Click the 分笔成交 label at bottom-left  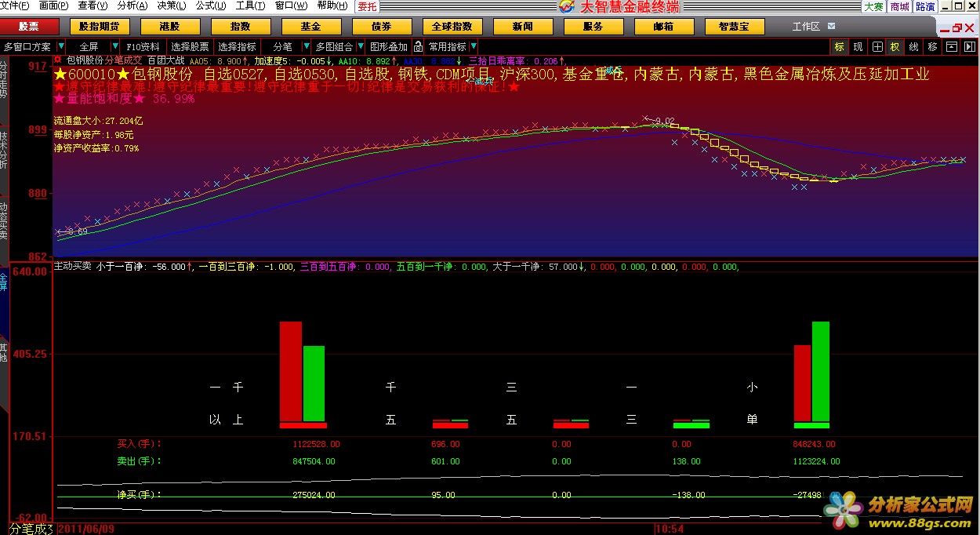[x=31, y=529]
